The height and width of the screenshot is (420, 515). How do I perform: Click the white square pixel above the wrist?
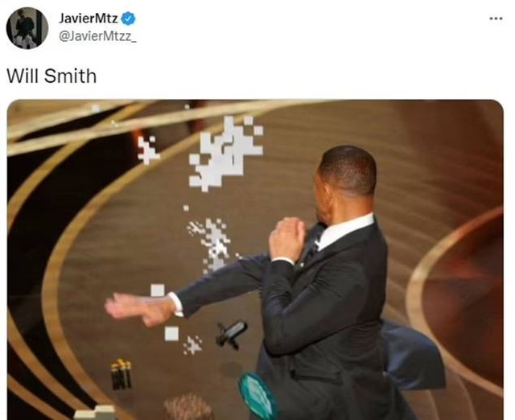point(158,290)
